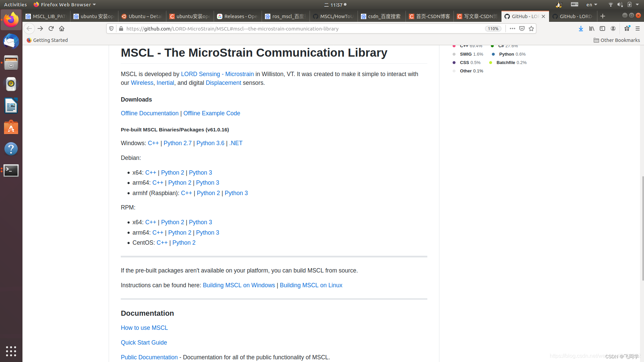
Task: Switch to 写文章-CSDN tab
Action: point(477,16)
